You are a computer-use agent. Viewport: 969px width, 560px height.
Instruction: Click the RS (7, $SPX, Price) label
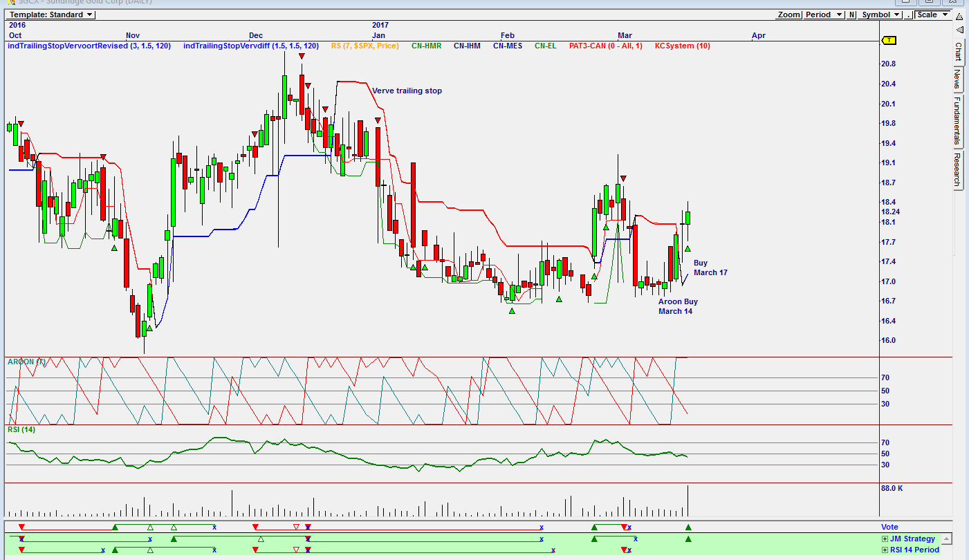point(364,46)
